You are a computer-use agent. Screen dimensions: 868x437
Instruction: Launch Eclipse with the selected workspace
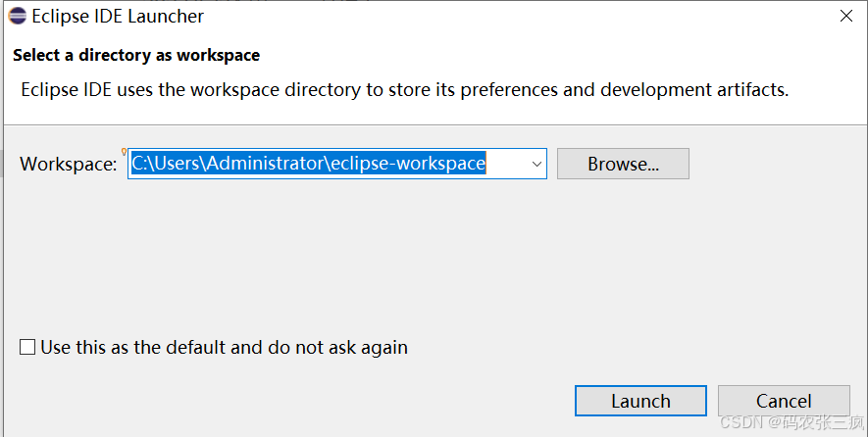click(x=640, y=401)
